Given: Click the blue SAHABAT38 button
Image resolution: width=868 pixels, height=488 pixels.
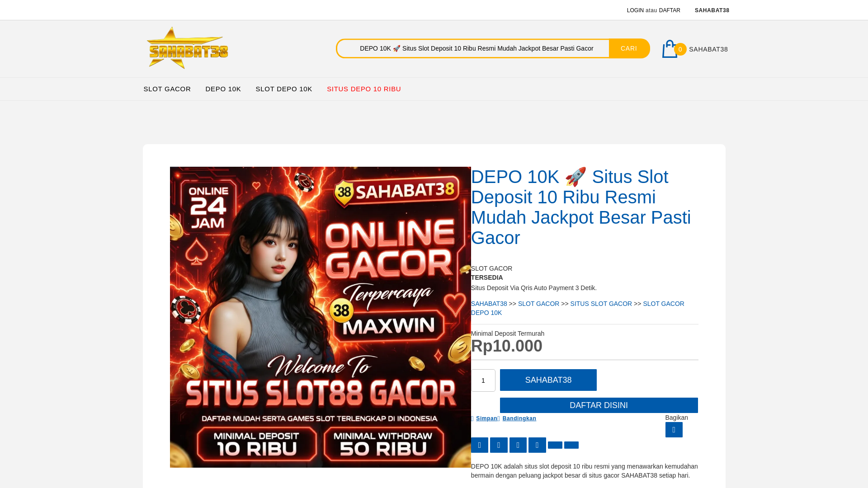Looking at the screenshot, I should pos(548,380).
